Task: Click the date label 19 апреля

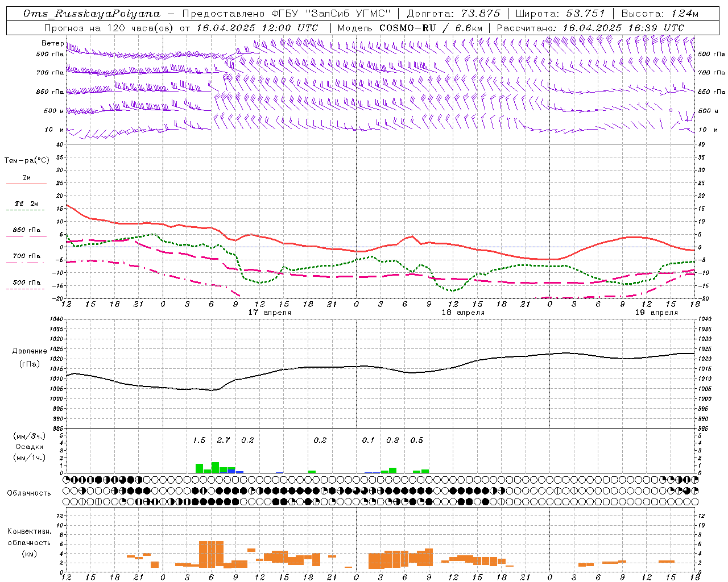Action: point(656,312)
